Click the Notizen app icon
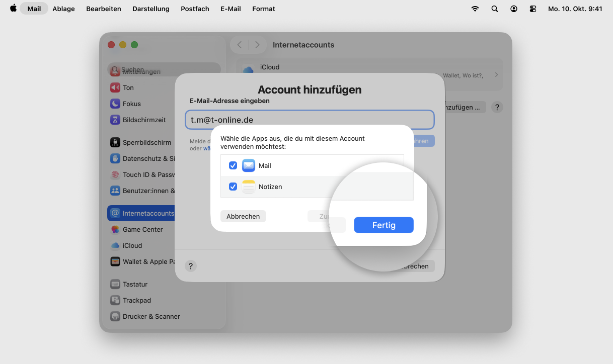This screenshot has height=364, width=613. (249, 187)
